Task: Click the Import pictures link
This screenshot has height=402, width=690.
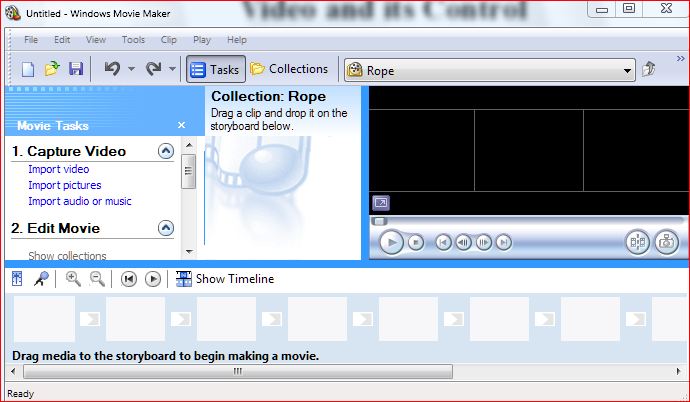Action: (x=65, y=185)
